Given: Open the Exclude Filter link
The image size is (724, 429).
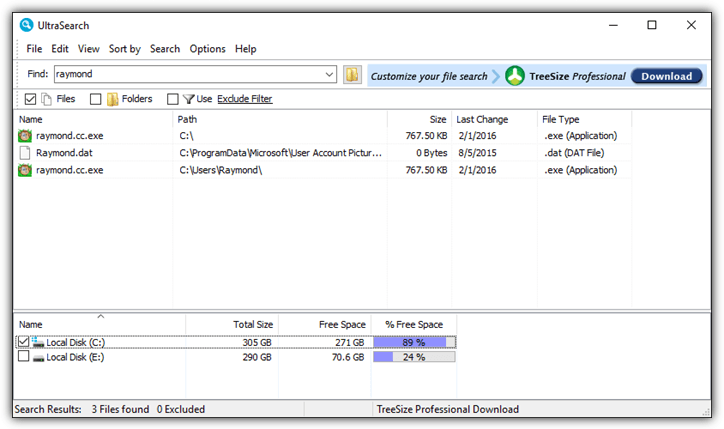Looking at the screenshot, I should point(245,99).
